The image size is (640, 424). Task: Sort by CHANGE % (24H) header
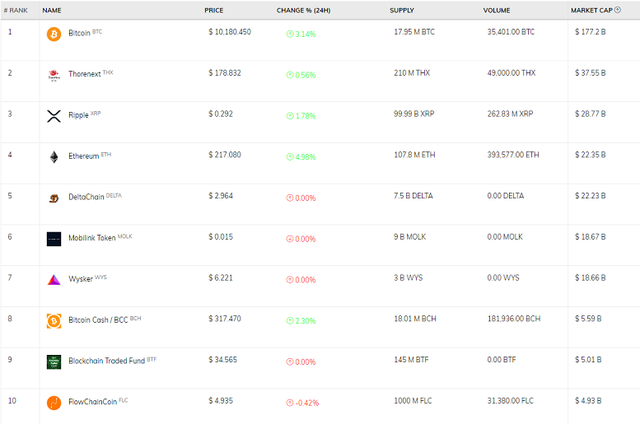pos(304,10)
